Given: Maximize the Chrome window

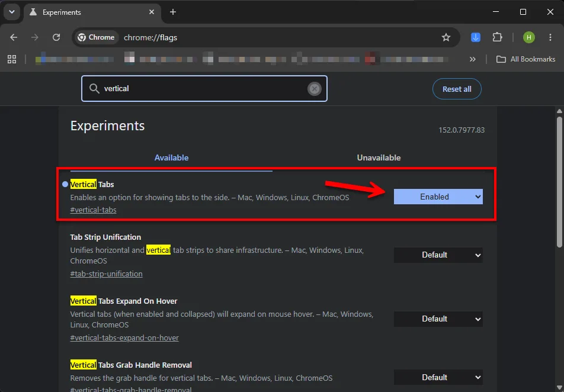Looking at the screenshot, I should click(x=523, y=12).
